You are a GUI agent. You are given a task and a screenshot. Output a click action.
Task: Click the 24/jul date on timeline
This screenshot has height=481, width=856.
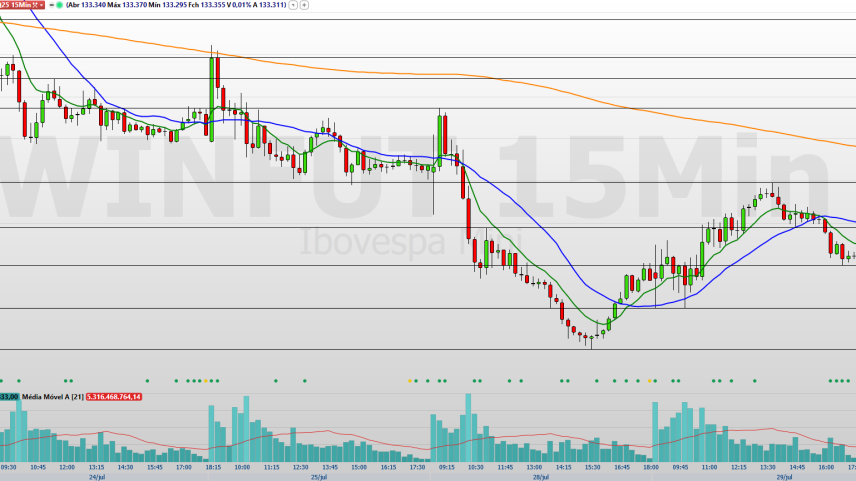coord(97,477)
